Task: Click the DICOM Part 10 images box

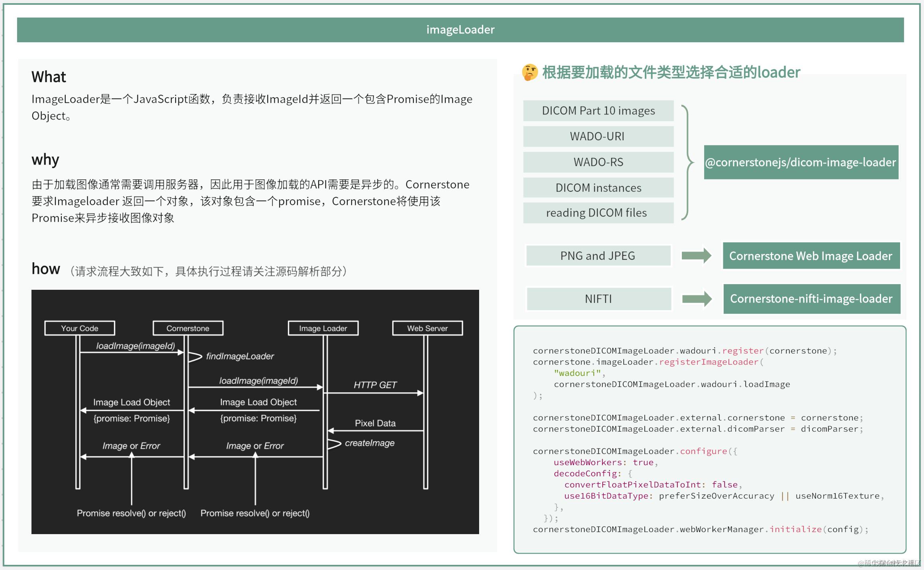Action: (x=598, y=111)
